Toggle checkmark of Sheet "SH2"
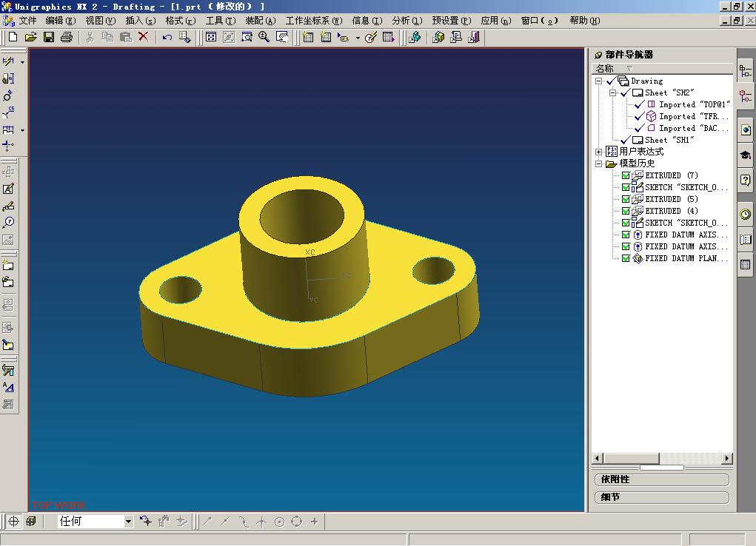 click(626, 92)
